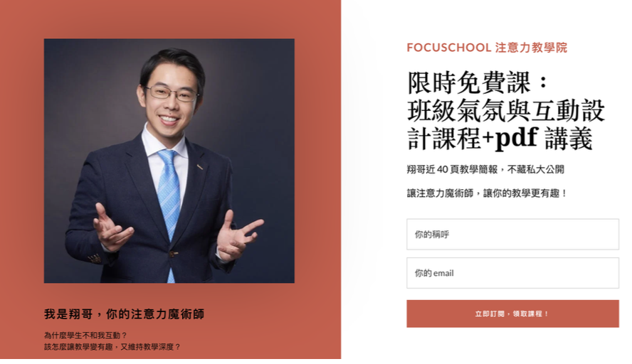Click the 立即訂閱，領取課程！ subscribe button
The image size is (632, 364).
512,314
